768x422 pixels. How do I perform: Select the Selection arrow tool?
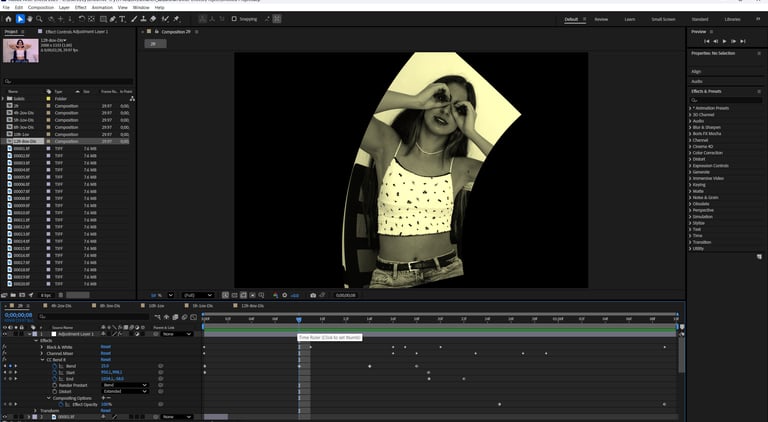coord(18,18)
